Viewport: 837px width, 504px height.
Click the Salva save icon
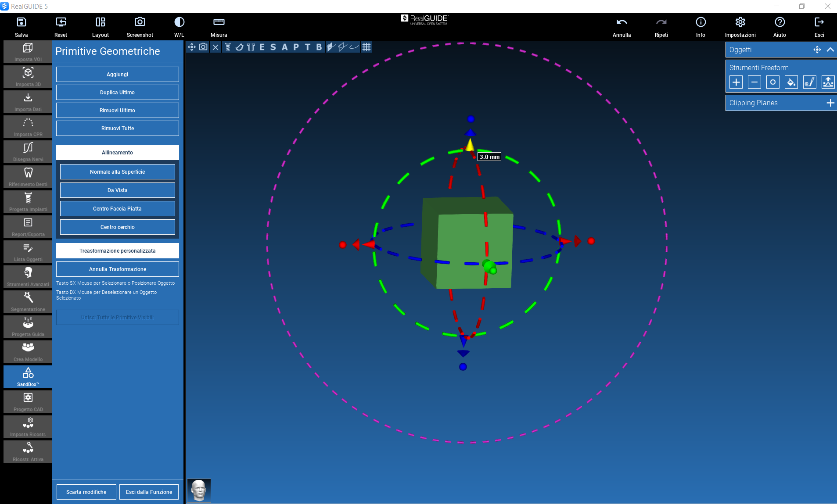point(21,22)
